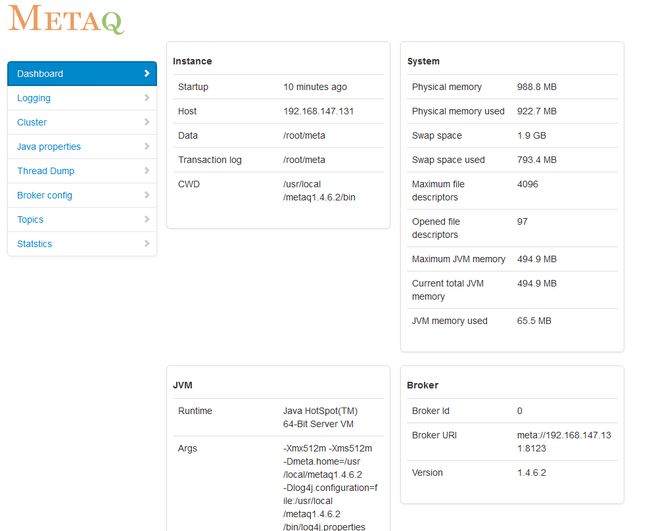
Task: View Java properties page
Action: coord(82,146)
